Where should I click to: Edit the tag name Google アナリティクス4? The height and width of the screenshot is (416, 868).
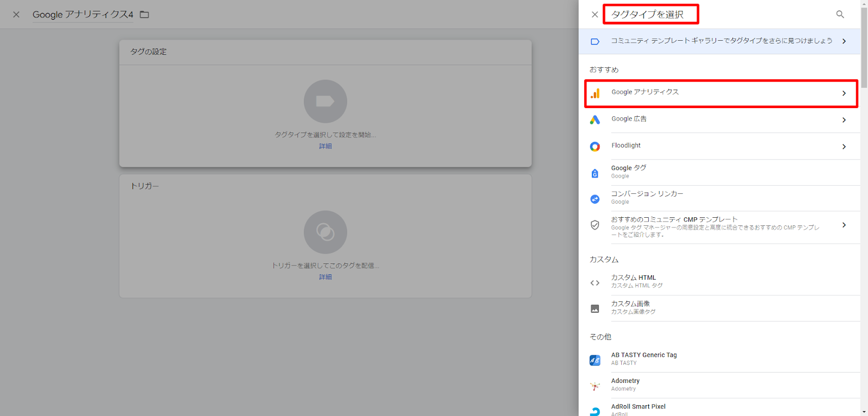click(83, 15)
